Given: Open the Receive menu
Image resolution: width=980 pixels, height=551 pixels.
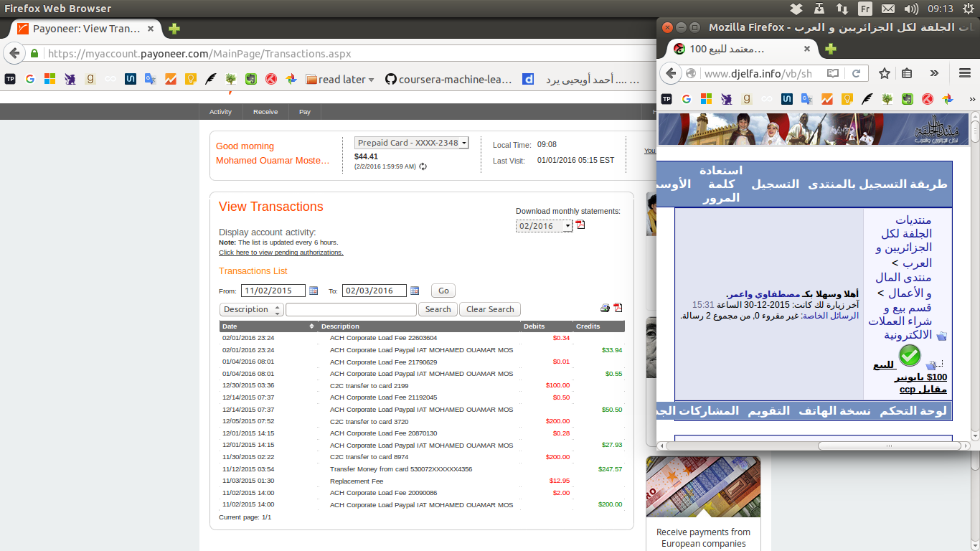Looking at the screenshot, I should click(x=265, y=112).
